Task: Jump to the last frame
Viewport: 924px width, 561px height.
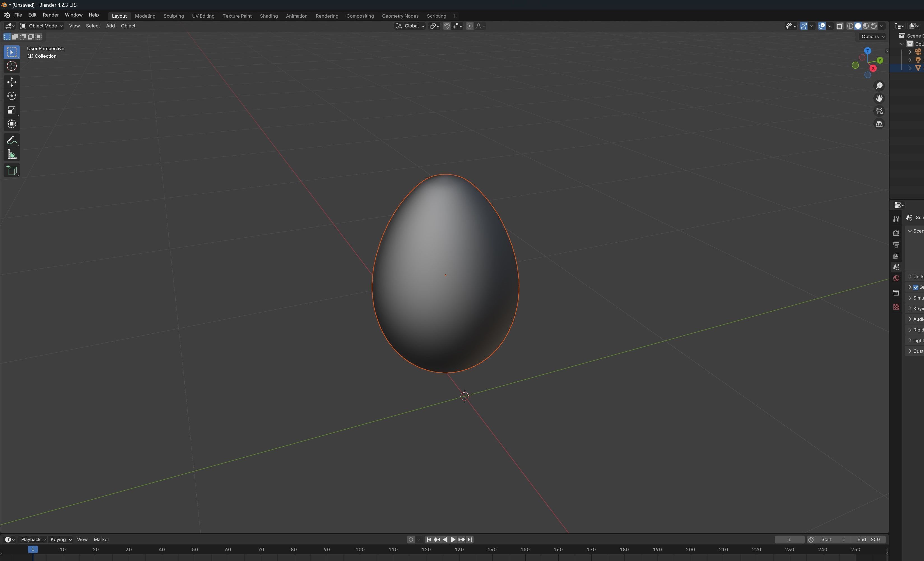Action: [470, 540]
